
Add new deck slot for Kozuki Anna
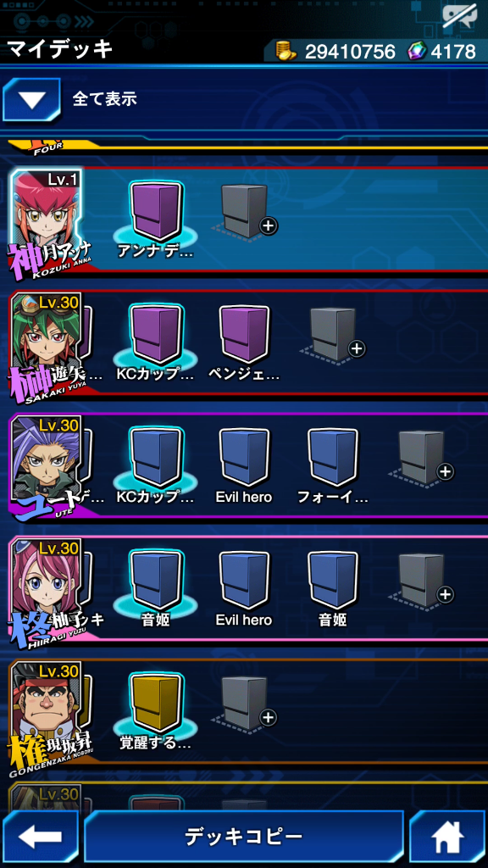pos(245,211)
